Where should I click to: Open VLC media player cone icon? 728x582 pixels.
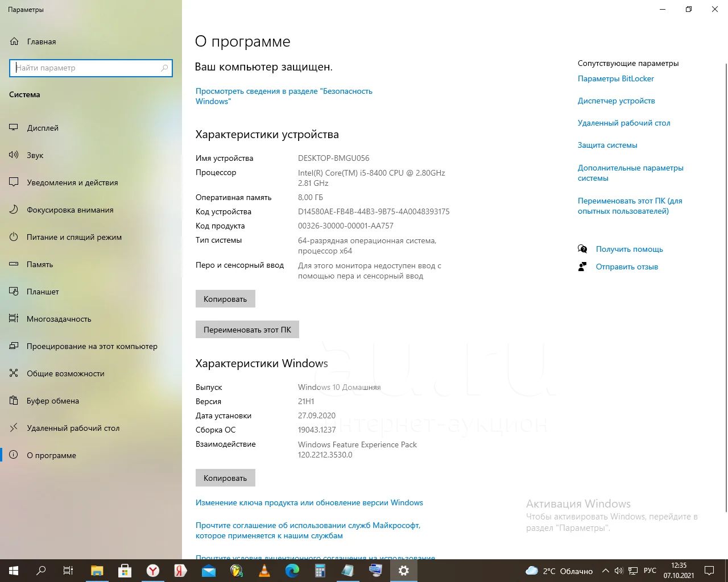(x=264, y=571)
